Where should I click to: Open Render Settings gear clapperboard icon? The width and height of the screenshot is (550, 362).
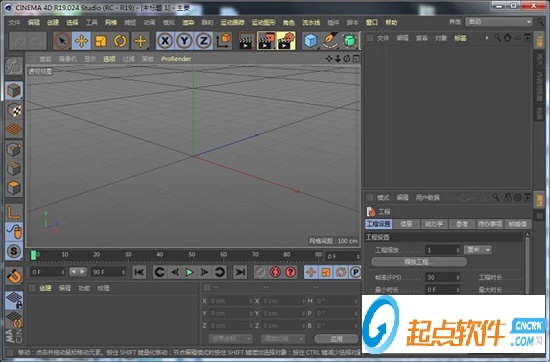pos(286,41)
